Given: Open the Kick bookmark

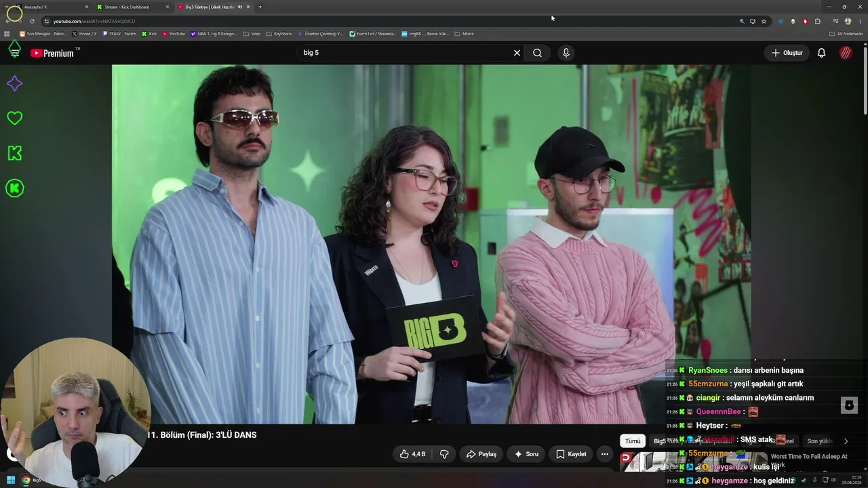Looking at the screenshot, I should click(149, 34).
